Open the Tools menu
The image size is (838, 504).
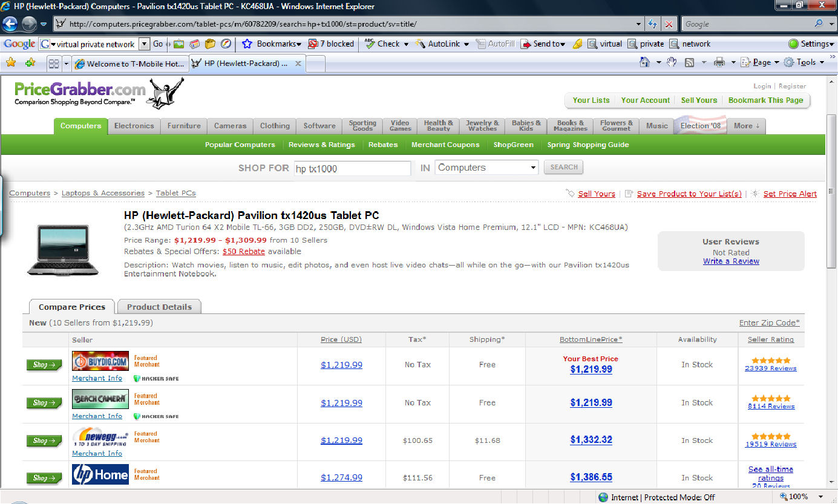tap(805, 62)
